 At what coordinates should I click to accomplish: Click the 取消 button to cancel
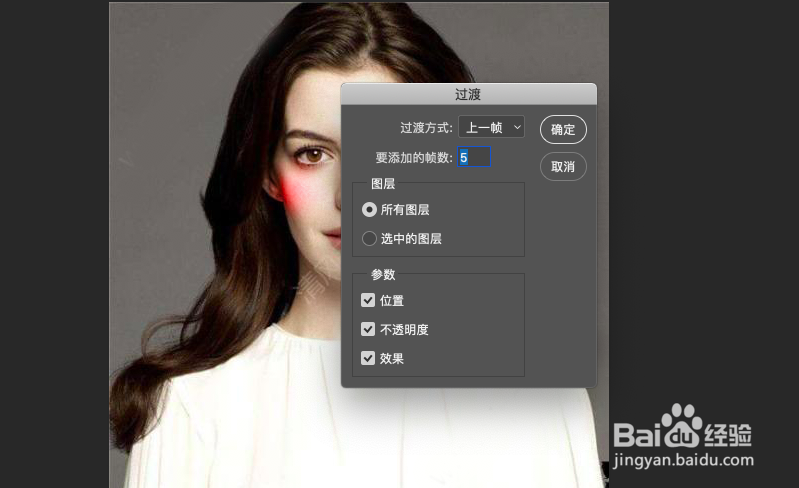click(563, 167)
